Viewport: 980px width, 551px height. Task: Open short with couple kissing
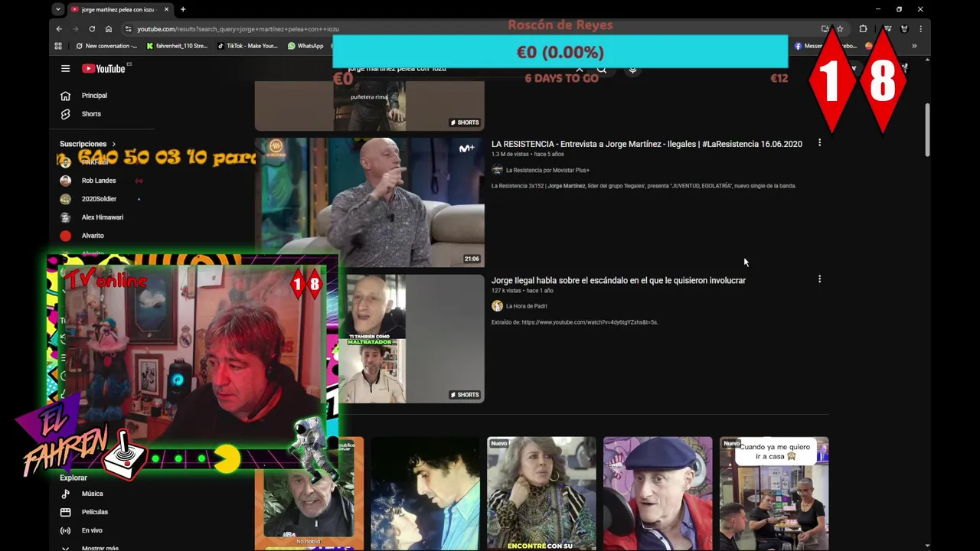point(425,494)
